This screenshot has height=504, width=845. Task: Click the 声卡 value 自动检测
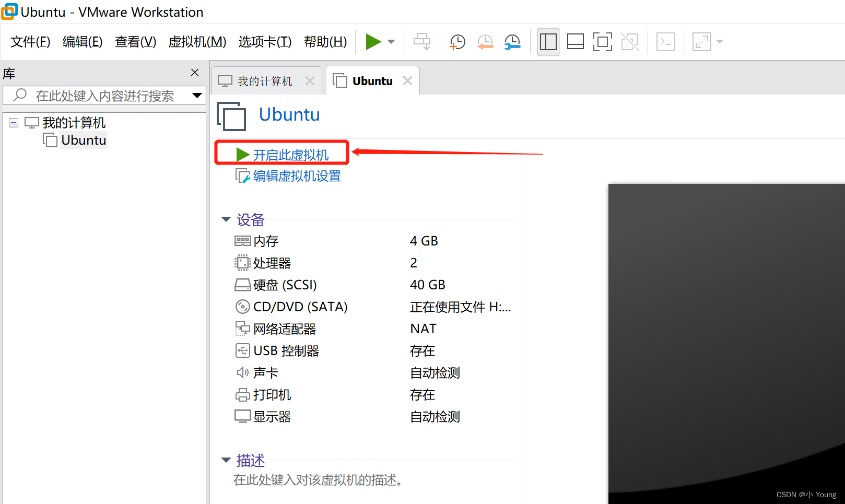point(435,372)
